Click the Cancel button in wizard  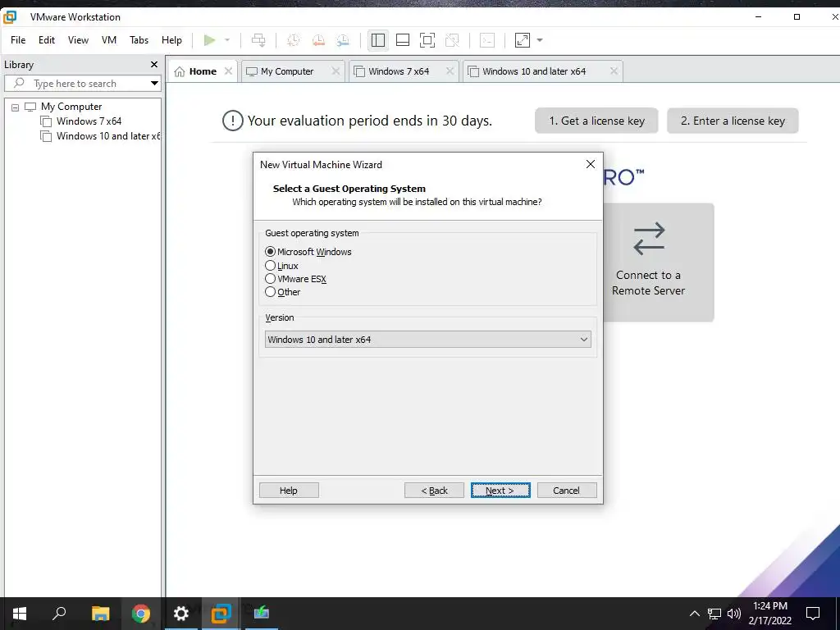pos(566,491)
